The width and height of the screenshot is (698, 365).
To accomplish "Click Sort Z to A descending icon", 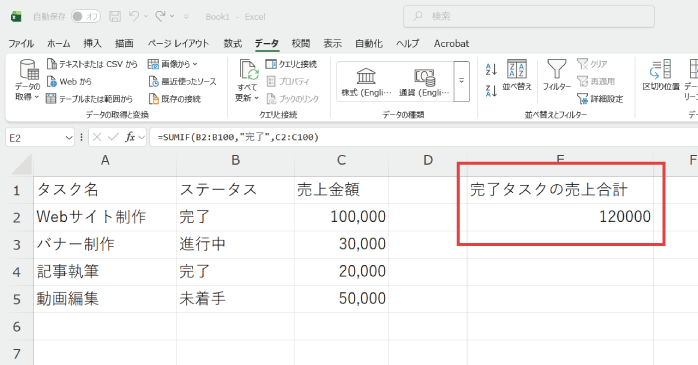I will point(491,91).
